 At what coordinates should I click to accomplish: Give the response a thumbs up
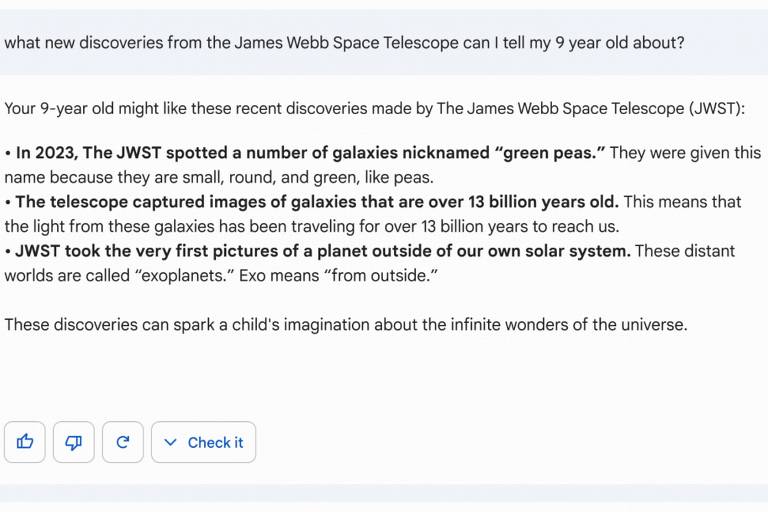pyautogui.click(x=24, y=442)
